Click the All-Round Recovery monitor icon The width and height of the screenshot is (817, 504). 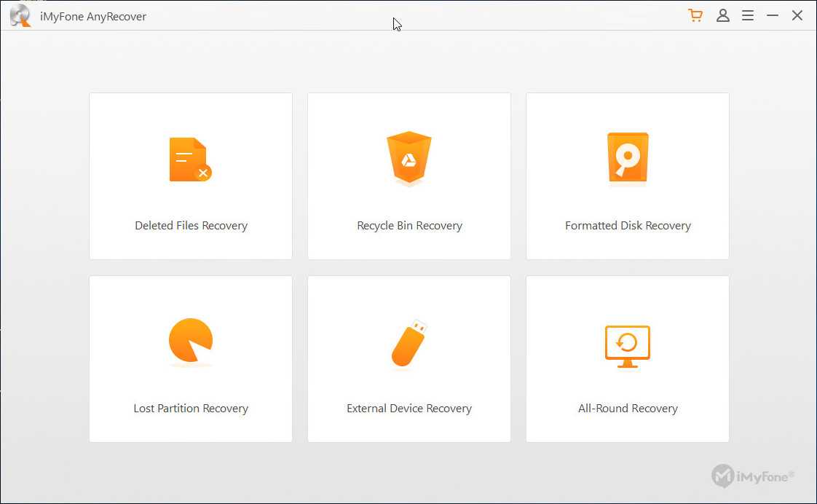(x=627, y=345)
